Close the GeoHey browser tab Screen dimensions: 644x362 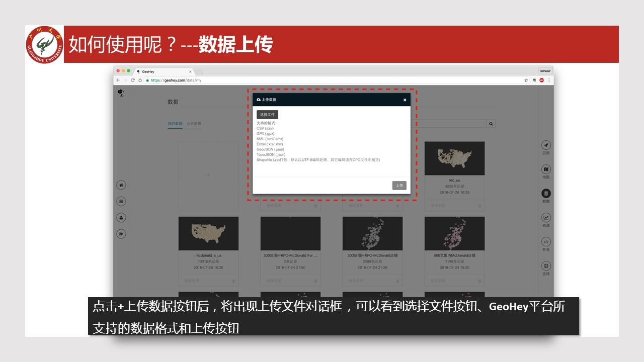pyautogui.click(x=190, y=71)
